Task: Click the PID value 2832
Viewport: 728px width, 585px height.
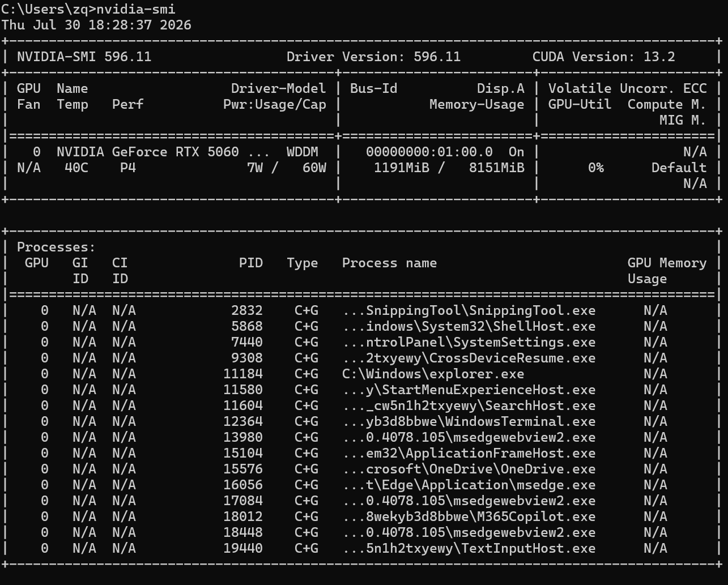Action: pyautogui.click(x=247, y=310)
